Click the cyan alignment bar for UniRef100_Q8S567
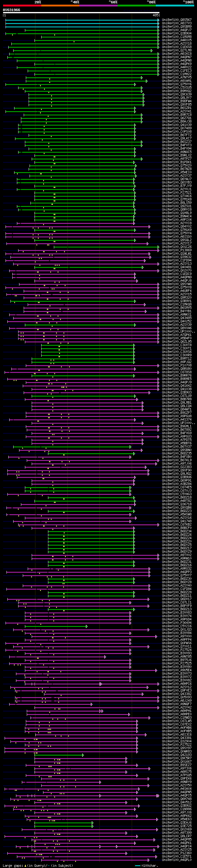Image resolution: width=197 pixels, height=868 pixels. coord(82,20)
